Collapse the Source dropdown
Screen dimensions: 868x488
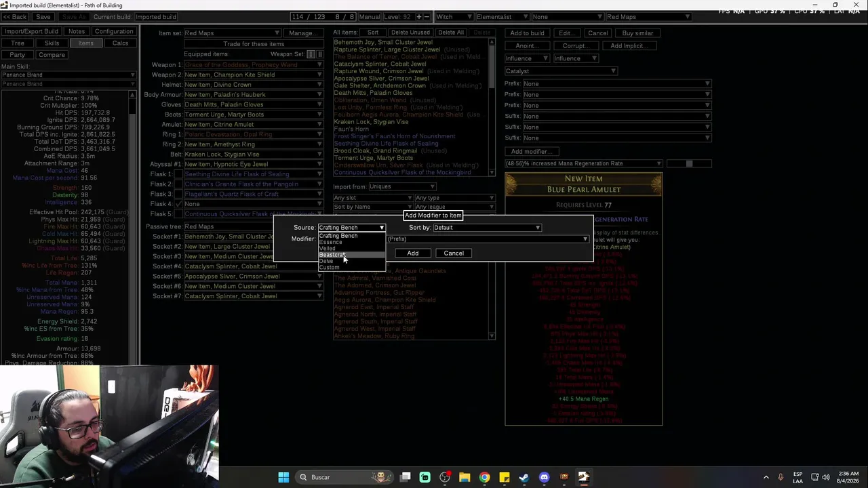coord(352,228)
